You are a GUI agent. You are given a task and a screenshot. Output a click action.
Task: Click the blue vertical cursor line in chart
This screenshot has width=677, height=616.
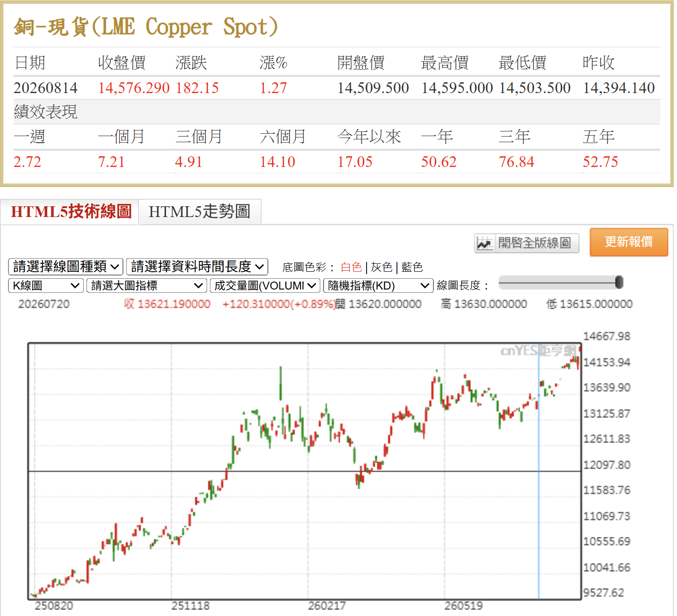(x=539, y=471)
